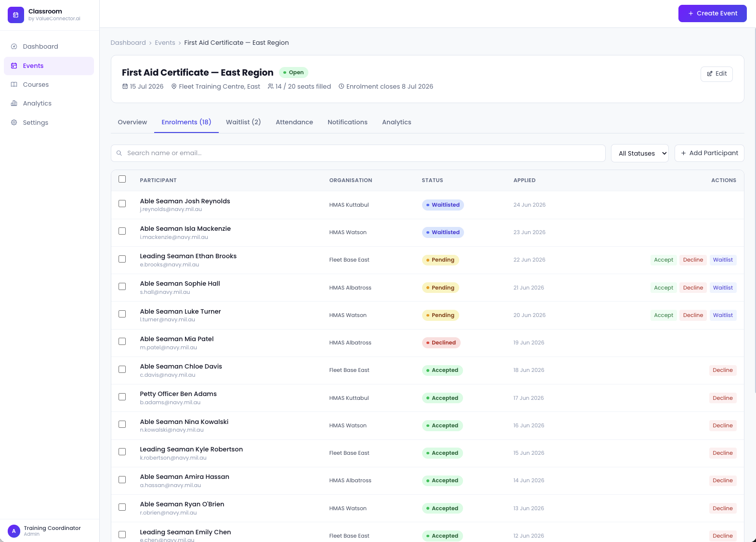Tick the checkbox for Mia Patel
Viewport: 756px width, 542px height.
pyautogui.click(x=122, y=342)
